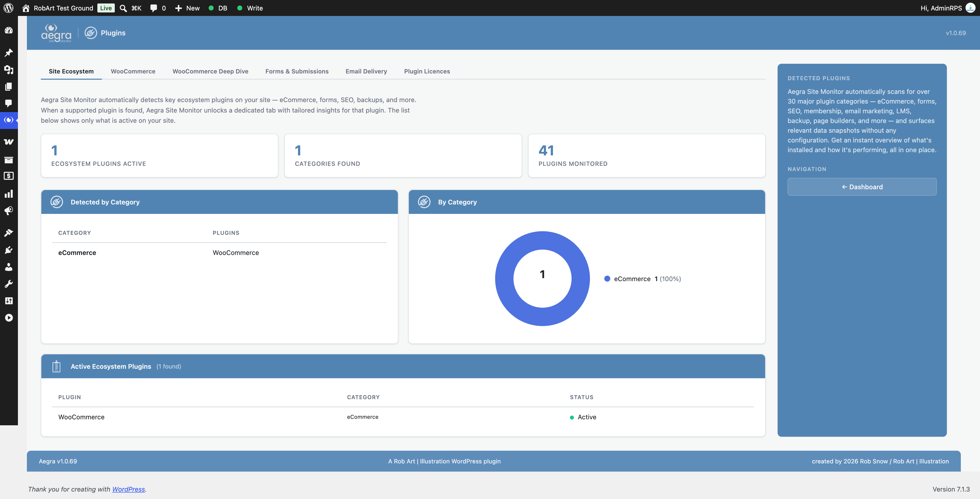Click the home icon beside RobArt Test Ground
Viewport: 980px width, 499px height.
tap(26, 8)
